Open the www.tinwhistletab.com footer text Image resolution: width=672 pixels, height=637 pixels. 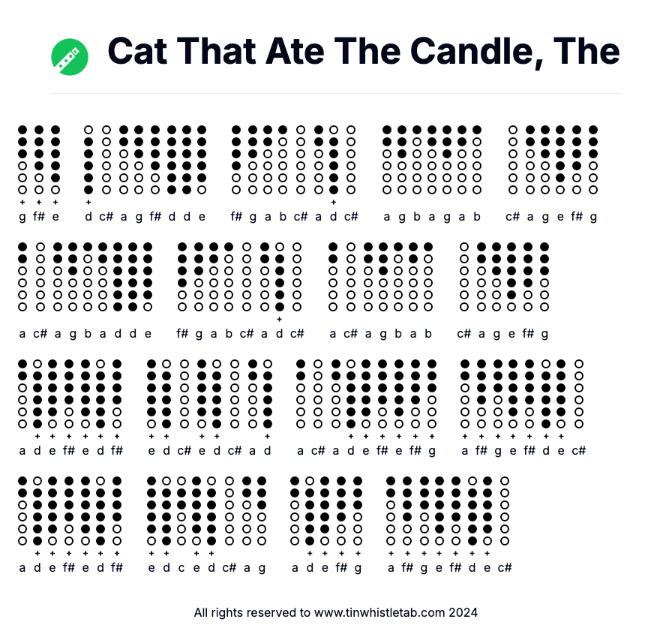tap(379, 612)
